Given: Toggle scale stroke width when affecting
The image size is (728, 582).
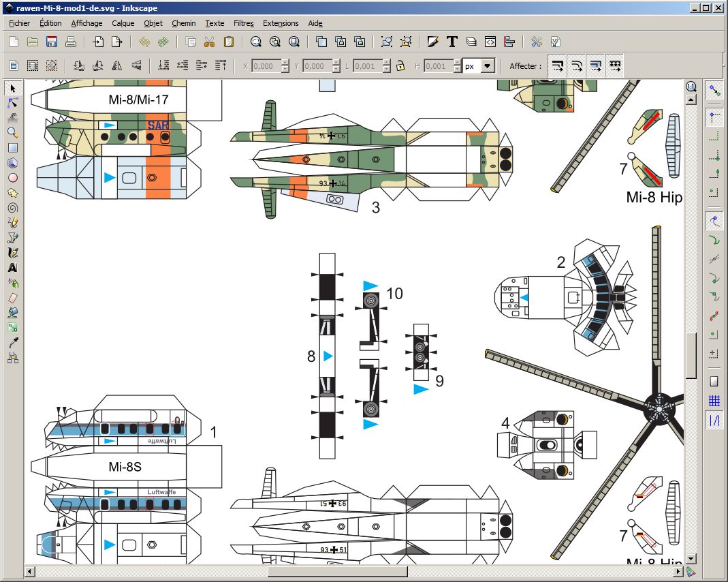Looking at the screenshot, I should pyautogui.click(x=558, y=66).
